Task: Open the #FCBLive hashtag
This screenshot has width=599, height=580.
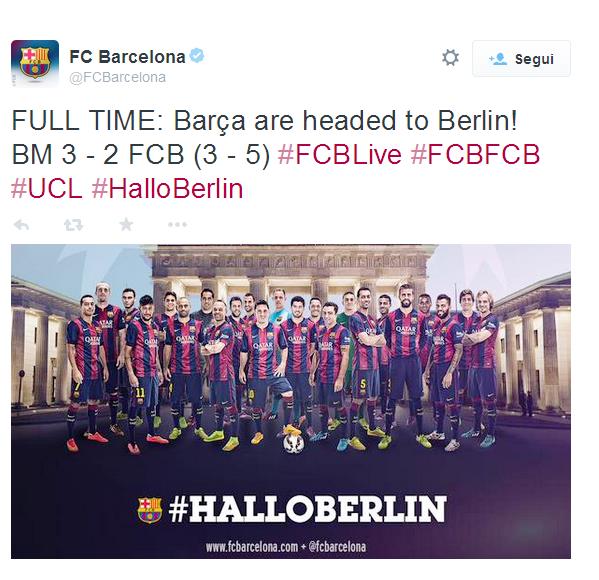Action: coord(340,155)
